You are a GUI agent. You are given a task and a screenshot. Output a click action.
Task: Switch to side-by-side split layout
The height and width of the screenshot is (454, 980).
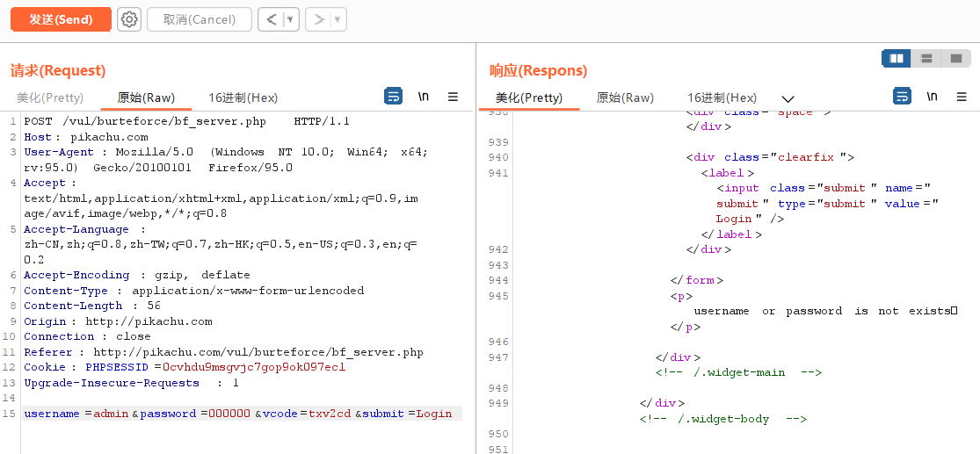[x=897, y=58]
